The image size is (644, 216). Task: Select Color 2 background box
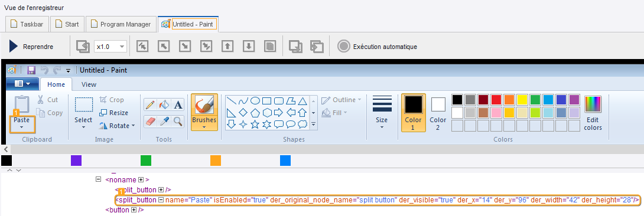[x=438, y=112]
